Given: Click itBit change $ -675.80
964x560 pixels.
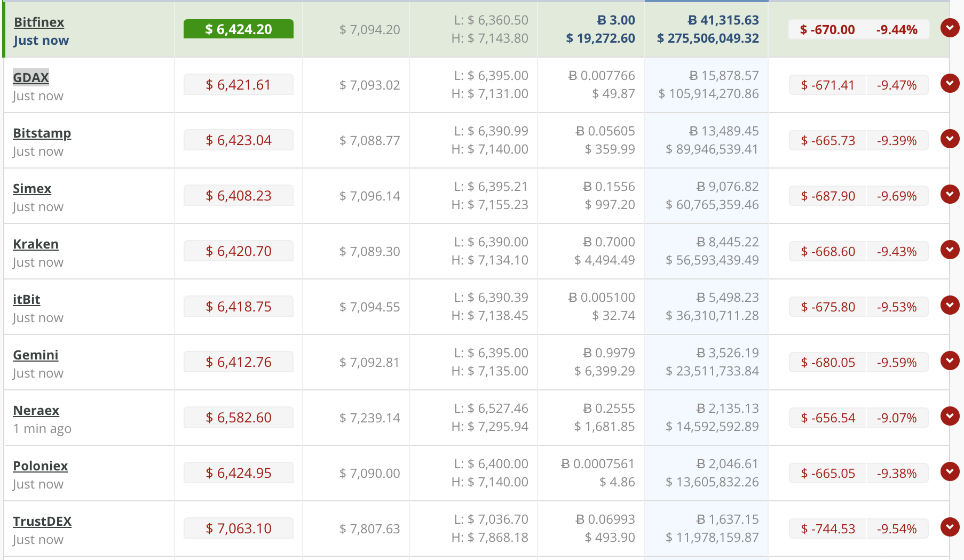Looking at the screenshot, I should pos(827,307).
